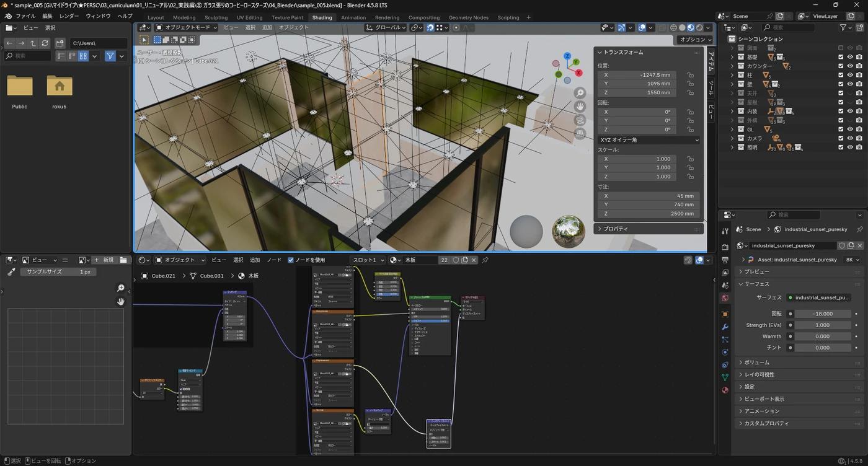Go to parent directory in file browser
The width and height of the screenshot is (868, 466).
(x=33, y=43)
